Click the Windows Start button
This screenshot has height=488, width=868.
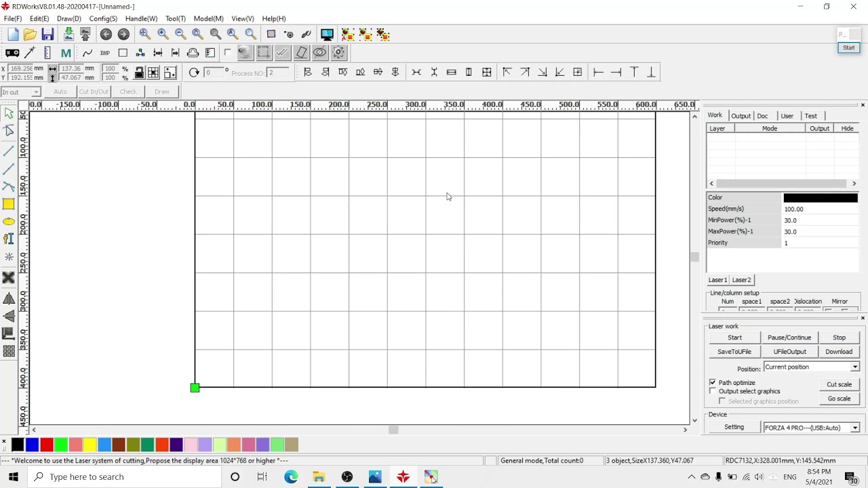point(14,477)
